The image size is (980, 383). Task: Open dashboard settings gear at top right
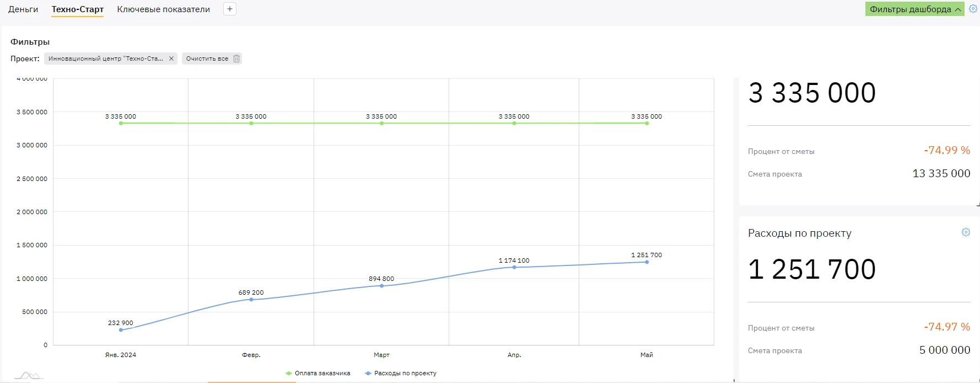[973, 9]
